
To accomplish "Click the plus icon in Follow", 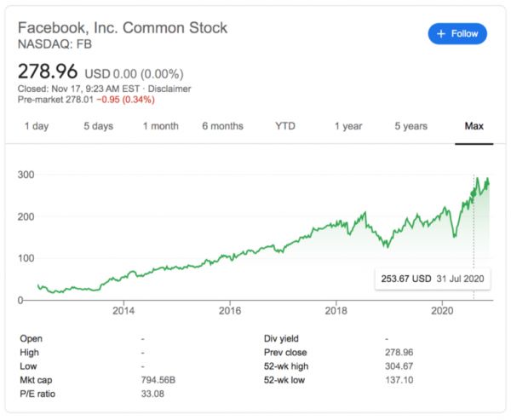I will 441,33.
